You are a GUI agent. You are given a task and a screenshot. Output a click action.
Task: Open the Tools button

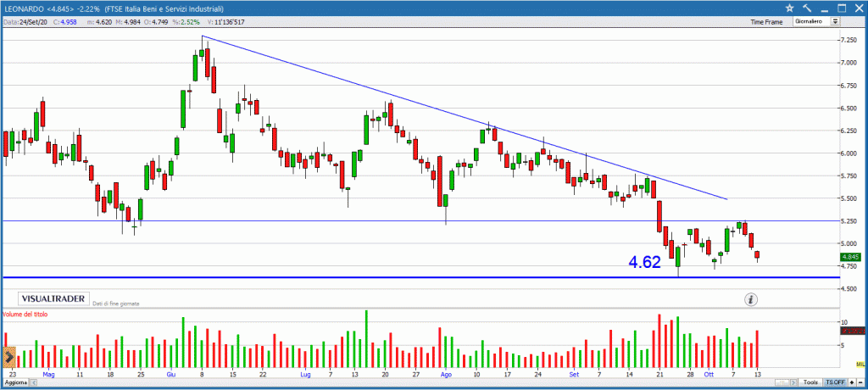tap(811, 383)
